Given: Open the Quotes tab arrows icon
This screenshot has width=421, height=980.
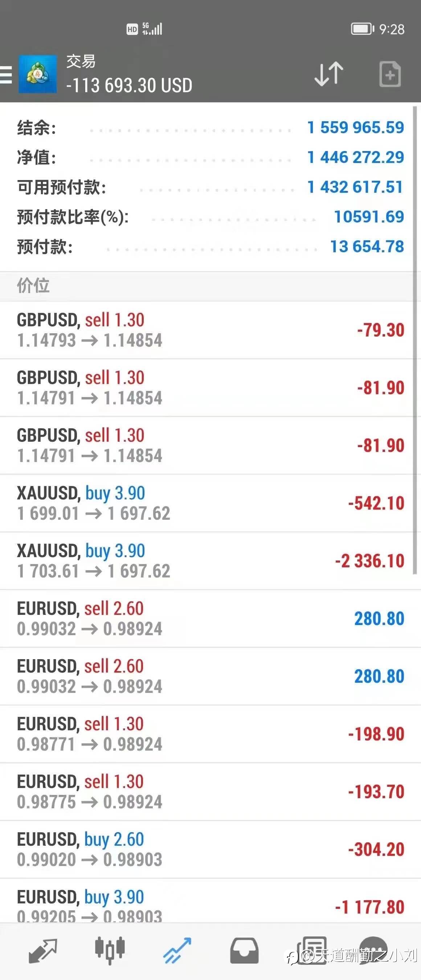Looking at the screenshot, I should pyautogui.click(x=42, y=951).
